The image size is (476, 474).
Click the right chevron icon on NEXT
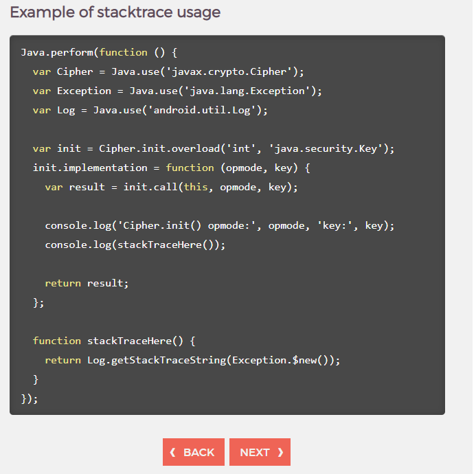pyautogui.click(x=280, y=452)
